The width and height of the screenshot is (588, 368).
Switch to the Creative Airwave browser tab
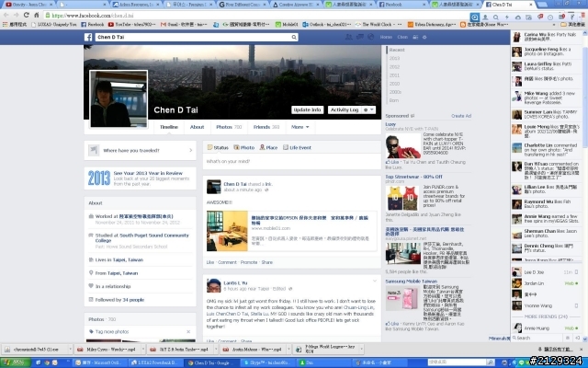point(296,5)
